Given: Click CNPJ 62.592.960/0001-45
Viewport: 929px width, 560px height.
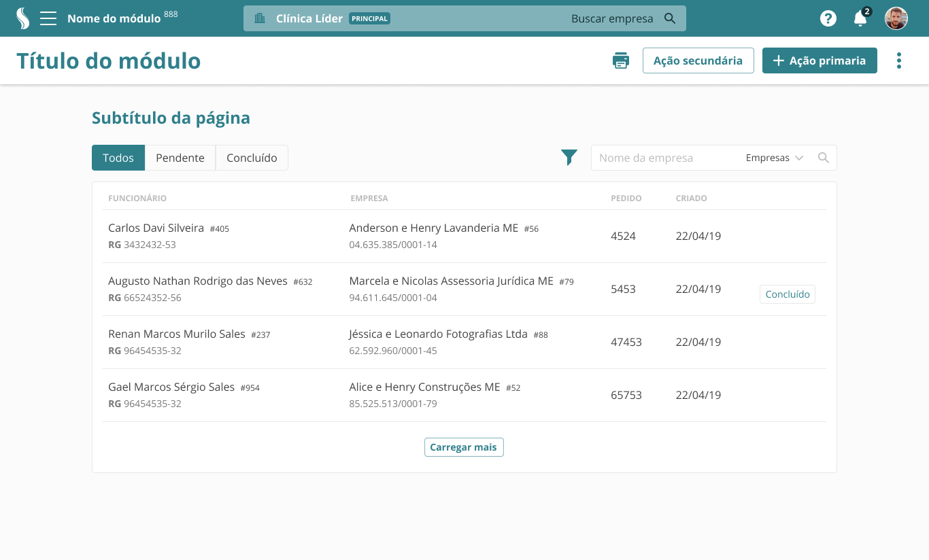Looking at the screenshot, I should coord(393,351).
